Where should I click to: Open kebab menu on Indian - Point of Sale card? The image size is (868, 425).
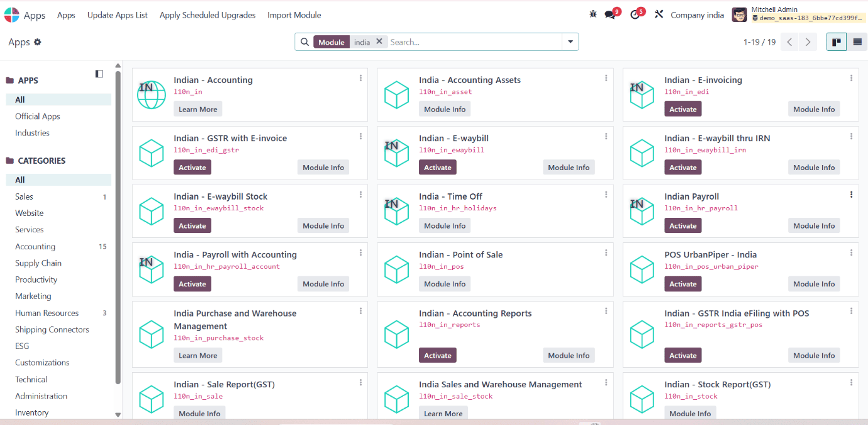point(606,252)
